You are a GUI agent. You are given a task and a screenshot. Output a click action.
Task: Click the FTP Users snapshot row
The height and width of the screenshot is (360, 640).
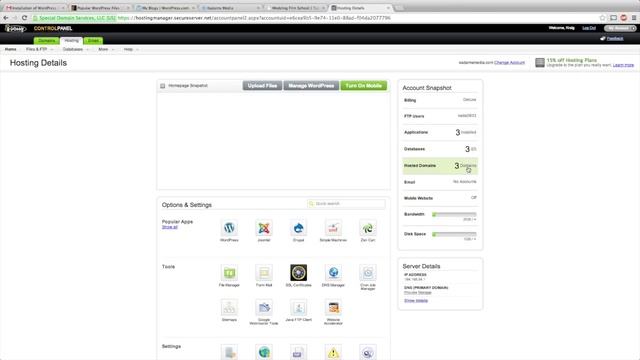pyautogui.click(x=440, y=116)
